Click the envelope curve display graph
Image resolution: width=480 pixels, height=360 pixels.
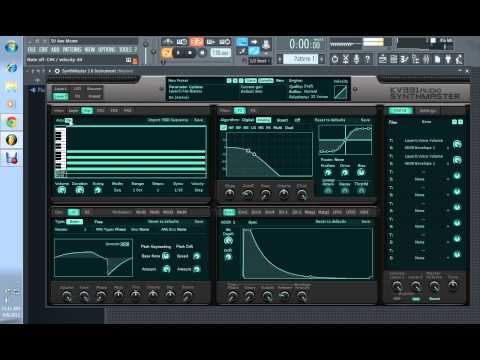pyautogui.click(x=308, y=253)
